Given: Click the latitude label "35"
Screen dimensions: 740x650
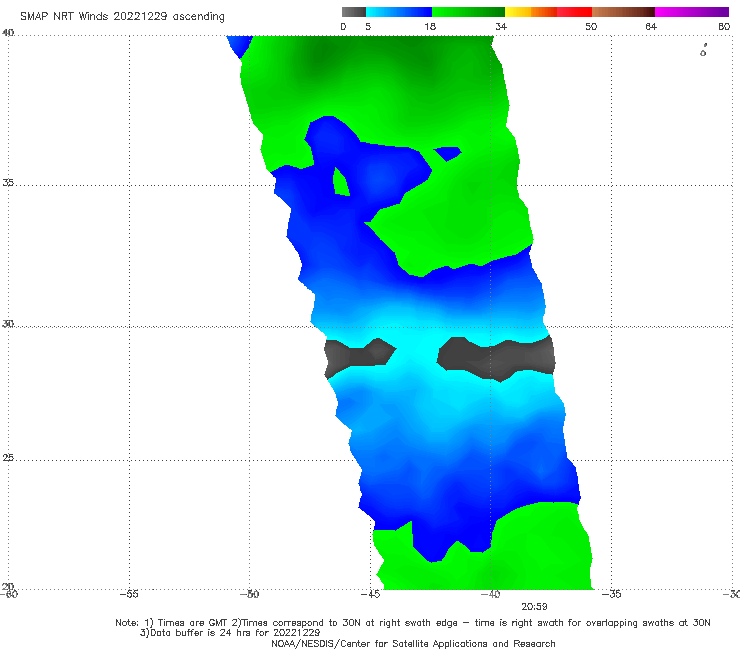Looking at the screenshot, I should [8, 182].
